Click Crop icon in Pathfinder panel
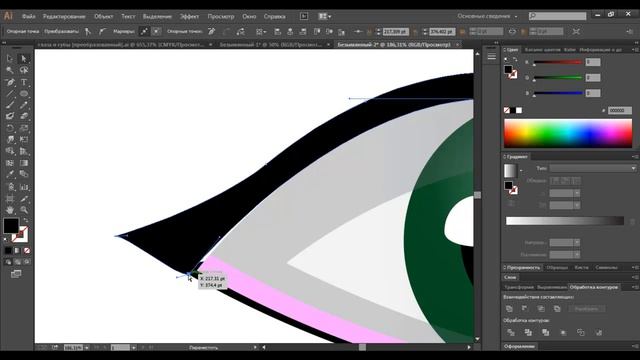 (563, 332)
